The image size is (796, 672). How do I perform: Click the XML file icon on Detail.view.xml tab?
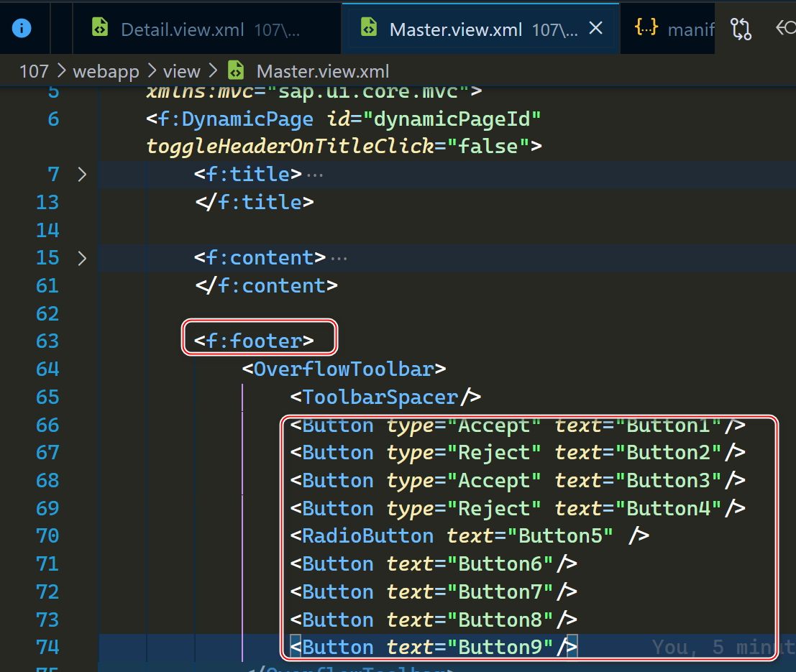click(x=100, y=28)
